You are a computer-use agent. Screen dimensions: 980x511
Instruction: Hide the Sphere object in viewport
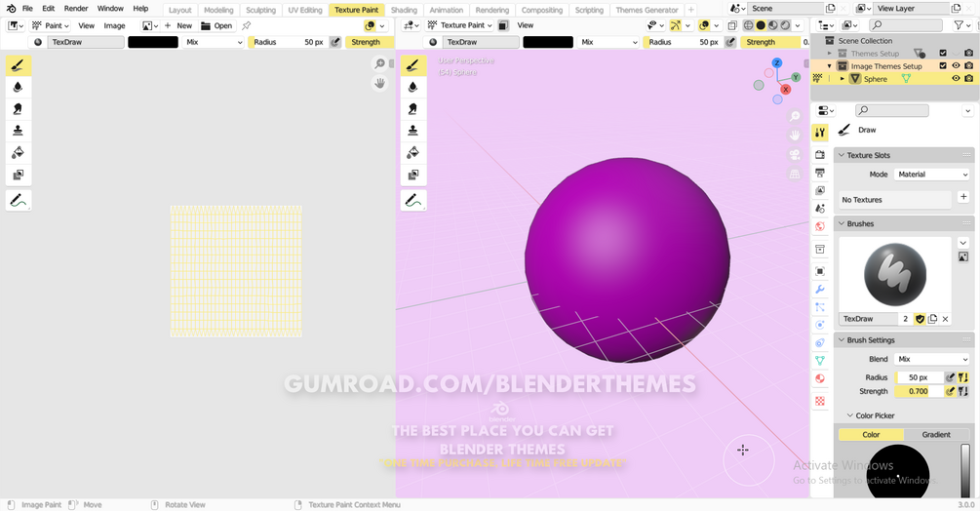956,79
